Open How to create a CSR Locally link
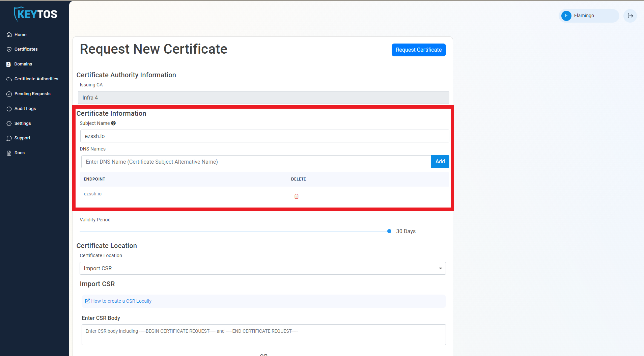The height and width of the screenshot is (356, 644). click(121, 301)
